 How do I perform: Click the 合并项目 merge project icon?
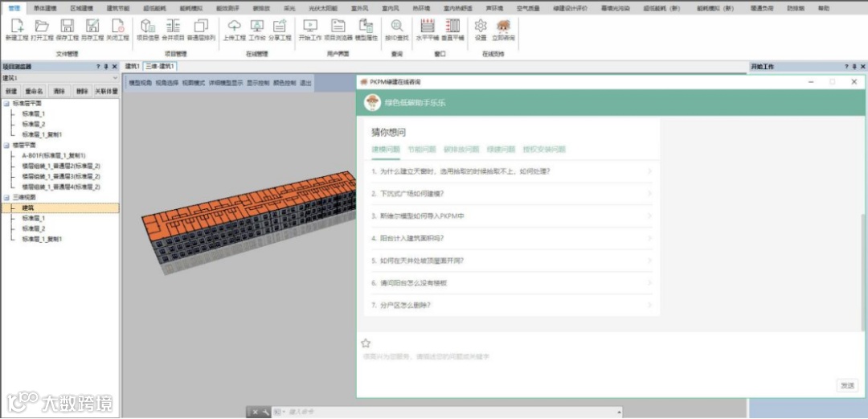click(x=174, y=26)
